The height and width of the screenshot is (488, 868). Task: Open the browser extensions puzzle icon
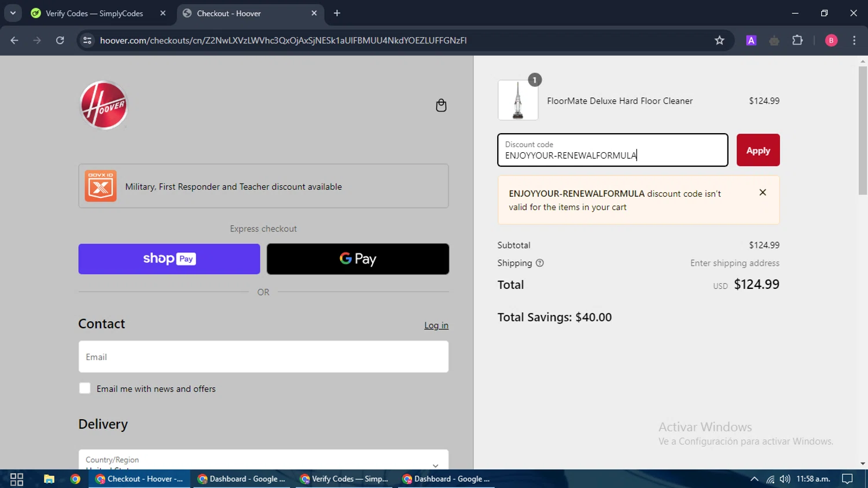797,41
